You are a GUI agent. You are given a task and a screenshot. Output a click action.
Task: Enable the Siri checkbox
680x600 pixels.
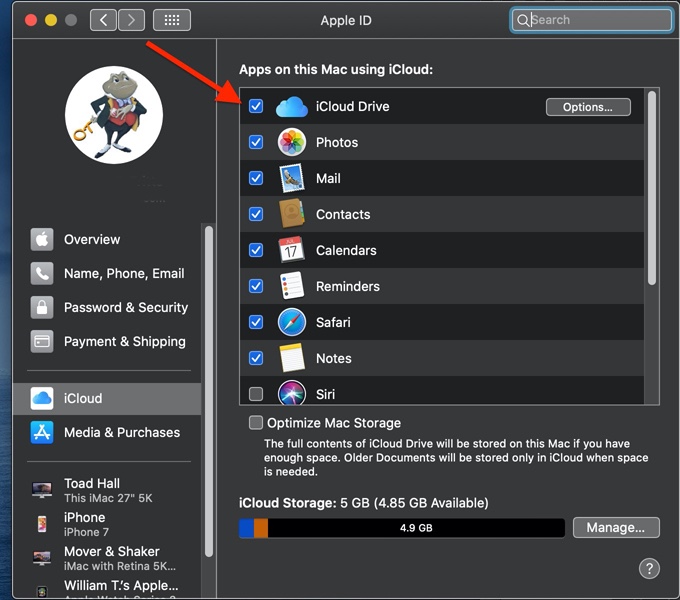(256, 394)
